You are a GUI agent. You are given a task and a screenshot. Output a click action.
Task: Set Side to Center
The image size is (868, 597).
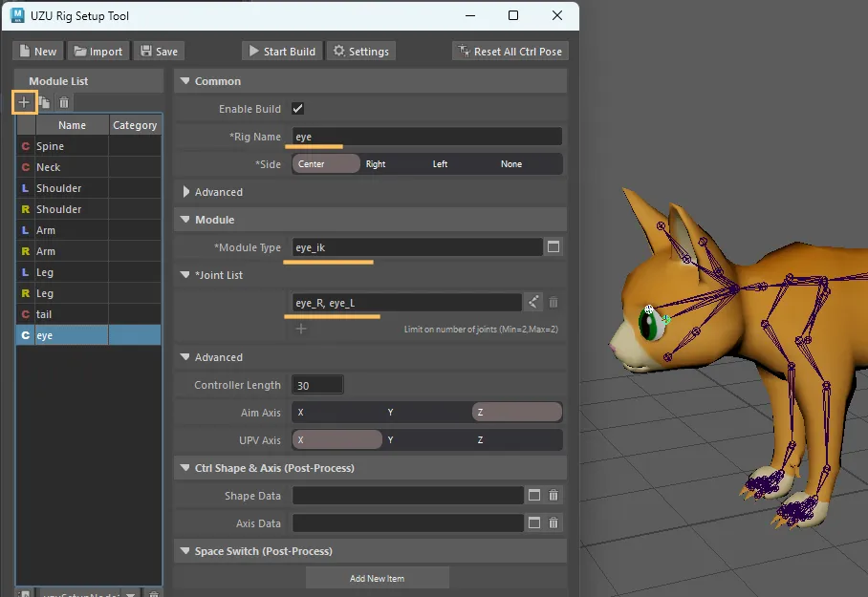point(326,163)
